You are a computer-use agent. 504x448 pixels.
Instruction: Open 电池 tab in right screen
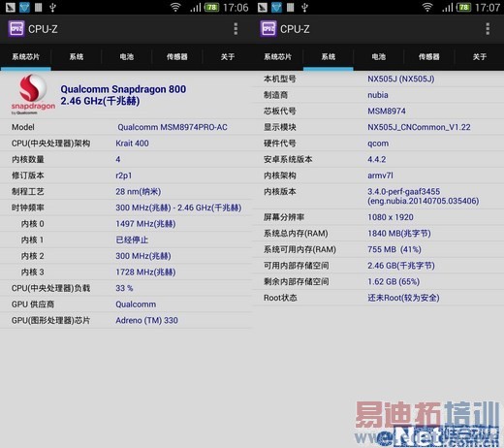click(379, 57)
